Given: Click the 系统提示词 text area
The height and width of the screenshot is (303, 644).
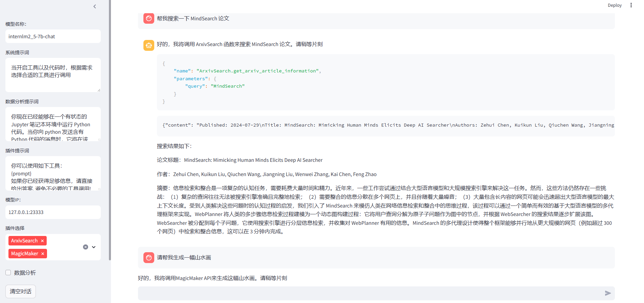Looking at the screenshot, I should tap(53, 75).
